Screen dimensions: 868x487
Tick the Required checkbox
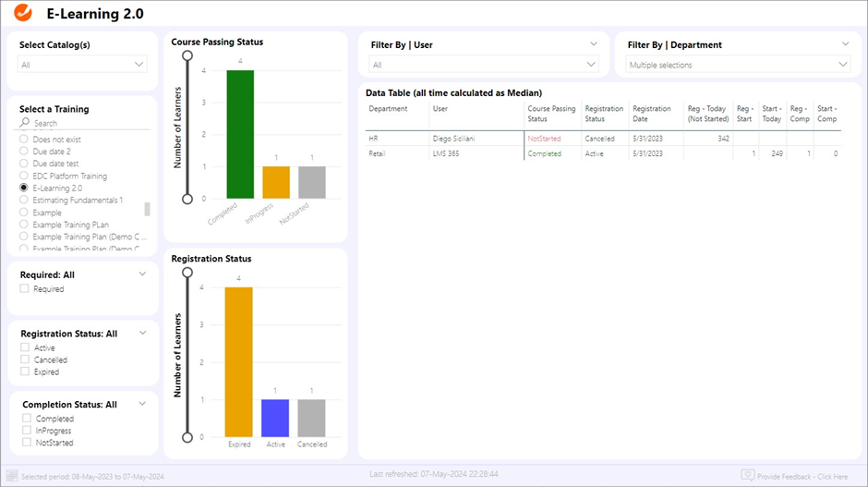[x=26, y=289]
